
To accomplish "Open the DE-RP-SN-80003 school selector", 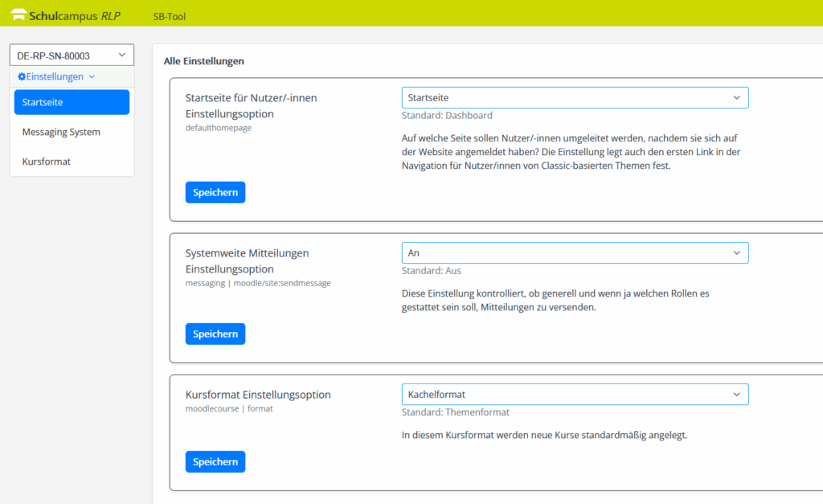I will [x=72, y=55].
